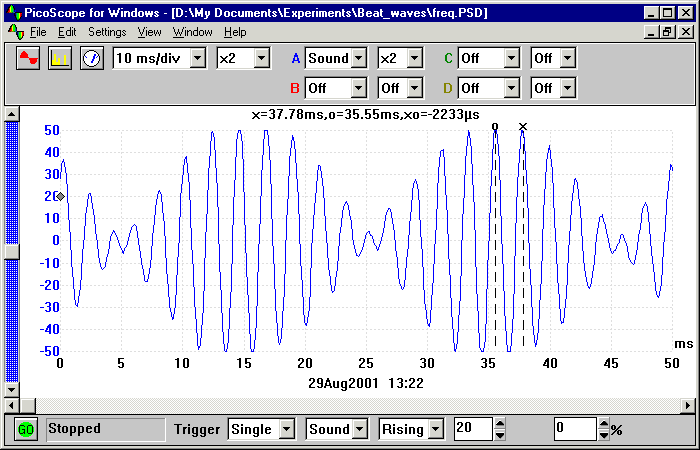This screenshot has height=450, width=700.
Task: Decrease the trigger delay percent value
Action: [603, 435]
